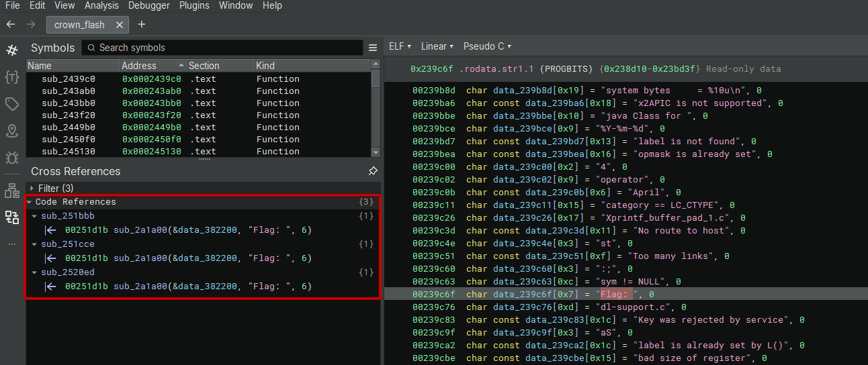The image size is (868, 365).
Task: Open the Tags sidebar panel
Action: point(11,104)
